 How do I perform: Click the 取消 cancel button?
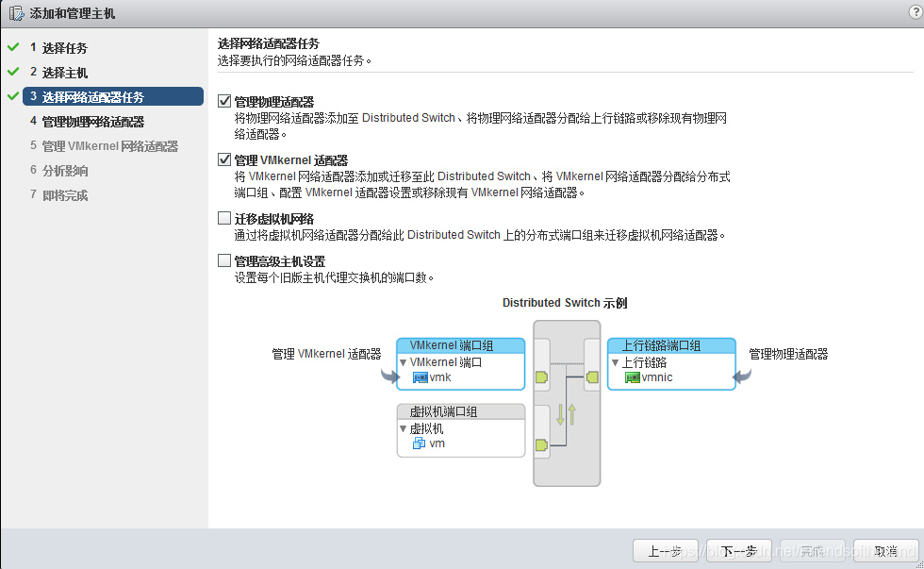pos(885,551)
